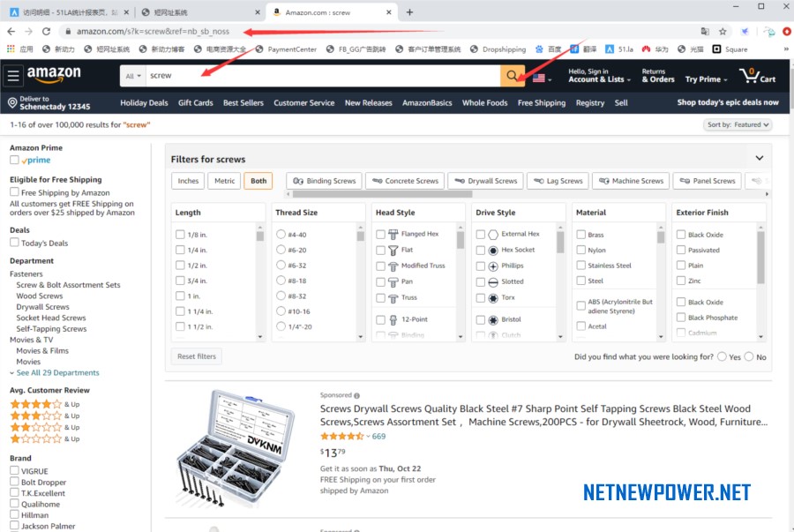
Task: Open the Amazon hamburger menu
Action: (x=13, y=76)
